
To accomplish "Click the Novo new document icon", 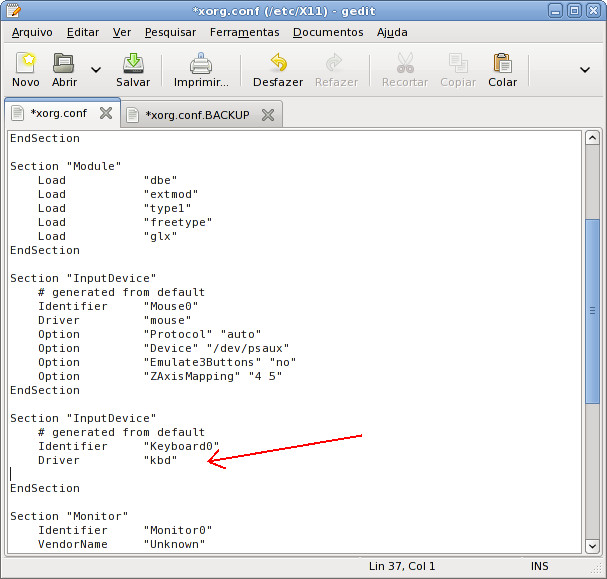I will click(x=26, y=63).
